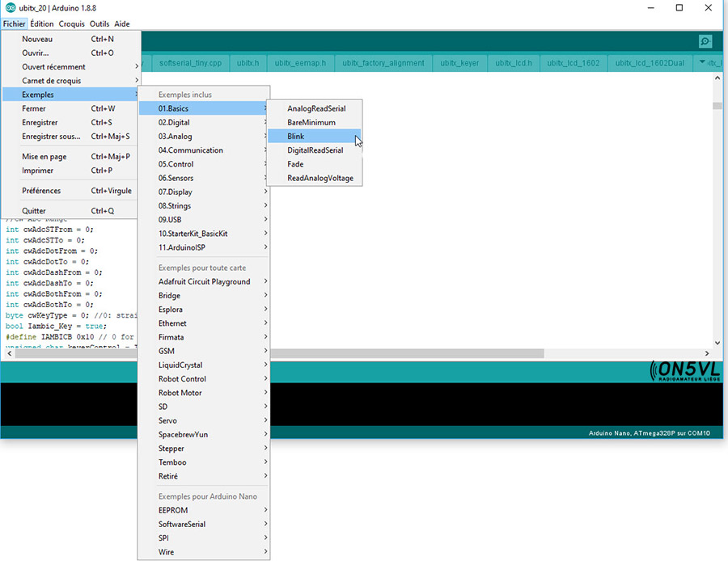Expand 07.Display examples submenu
Viewport: 728px width, 561px height.
pyautogui.click(x=203, y=192)
